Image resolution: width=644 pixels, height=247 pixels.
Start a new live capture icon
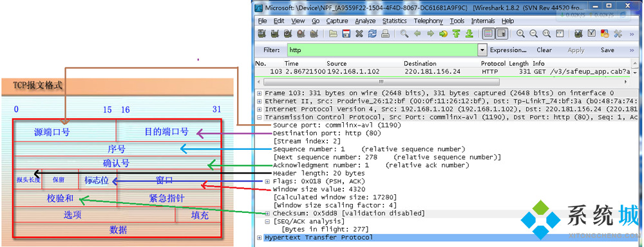click(x=288, y=33)
